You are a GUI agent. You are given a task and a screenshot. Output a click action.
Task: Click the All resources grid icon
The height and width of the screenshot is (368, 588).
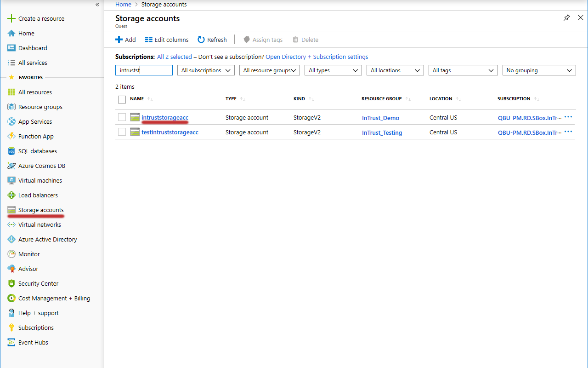(x=11, y=92)
